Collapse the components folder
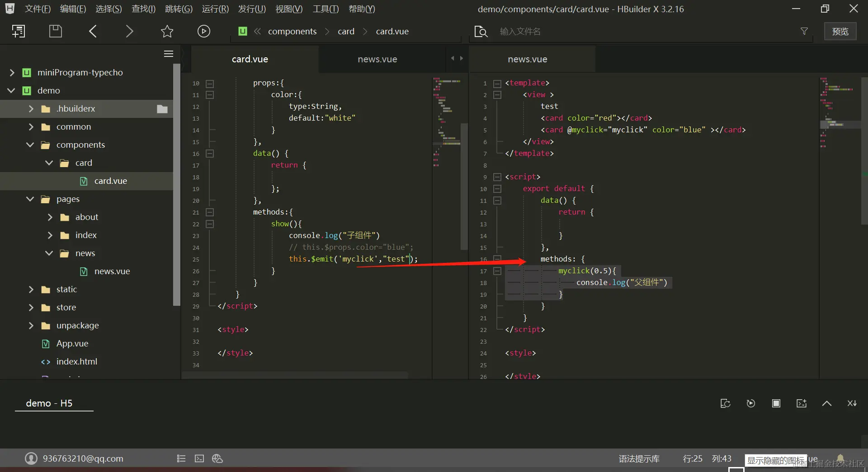 tap(30, 145)
